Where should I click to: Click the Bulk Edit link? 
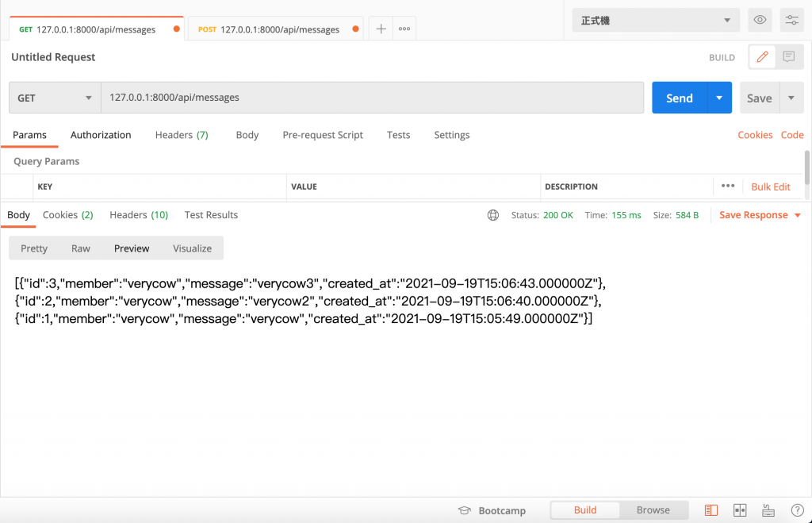[771, 187]
